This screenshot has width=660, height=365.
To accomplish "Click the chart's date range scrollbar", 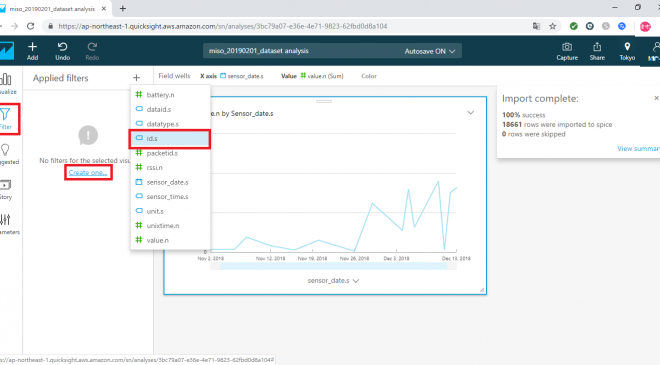I will 333,266.
